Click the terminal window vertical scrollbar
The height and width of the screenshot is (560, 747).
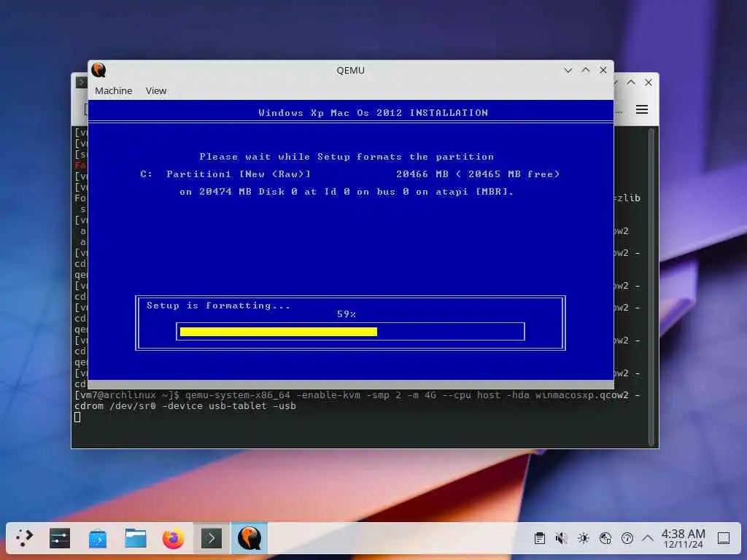[651, 287]
